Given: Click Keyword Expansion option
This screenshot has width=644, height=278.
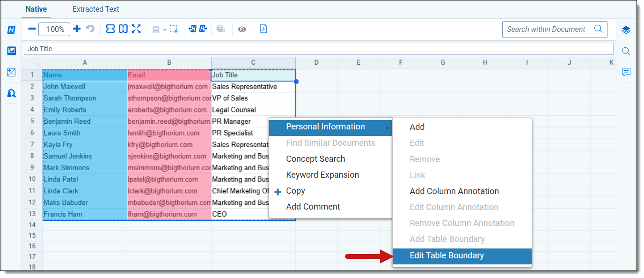Looking at the screenshot, I should click(x=322, y=175).
